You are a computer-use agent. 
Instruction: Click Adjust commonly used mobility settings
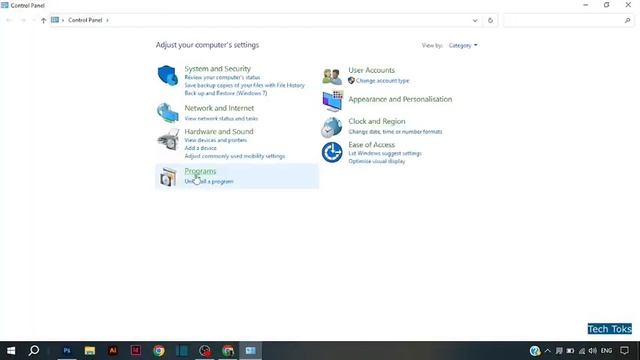pos(235,156)
